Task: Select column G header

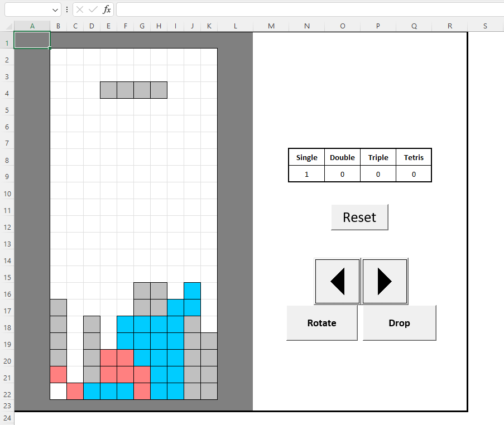Action: (x=142, y=26)
